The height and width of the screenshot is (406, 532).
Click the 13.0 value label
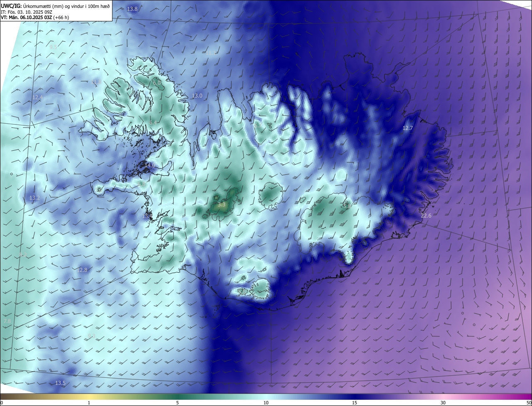coord(197,96)
